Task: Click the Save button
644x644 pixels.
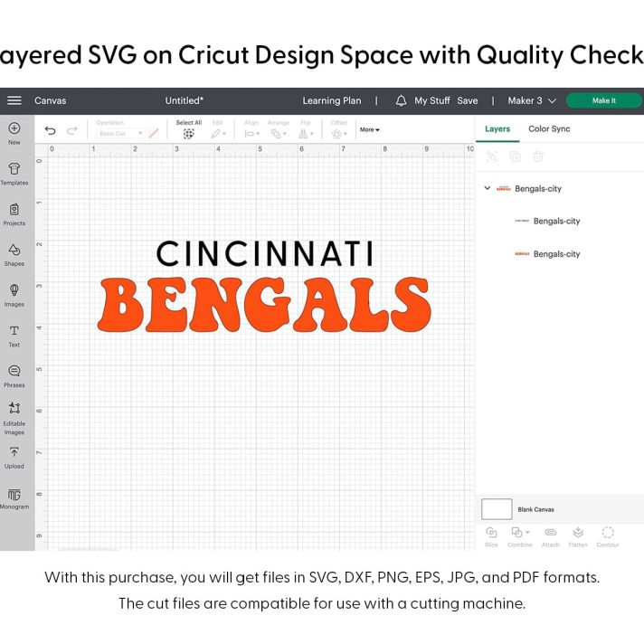Action: [468, 100]
